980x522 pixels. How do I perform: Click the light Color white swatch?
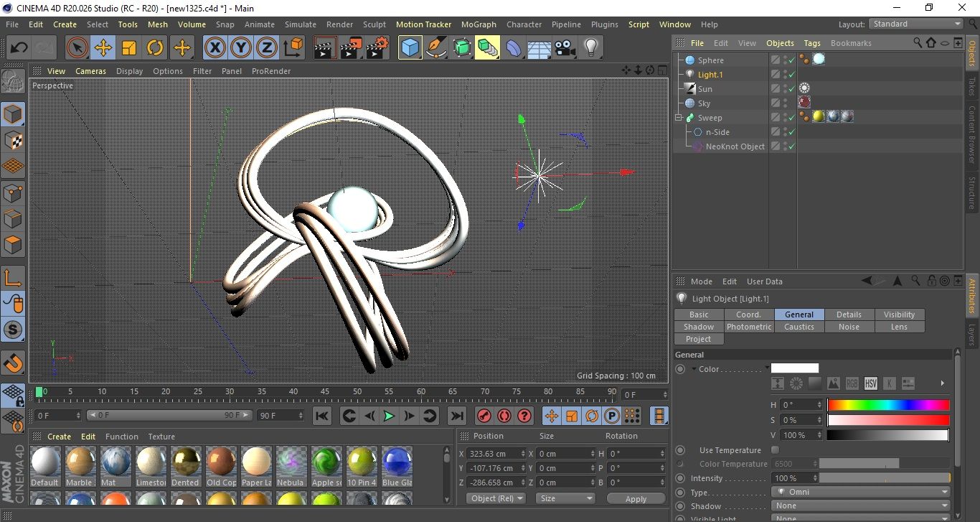tap(794, 368)
